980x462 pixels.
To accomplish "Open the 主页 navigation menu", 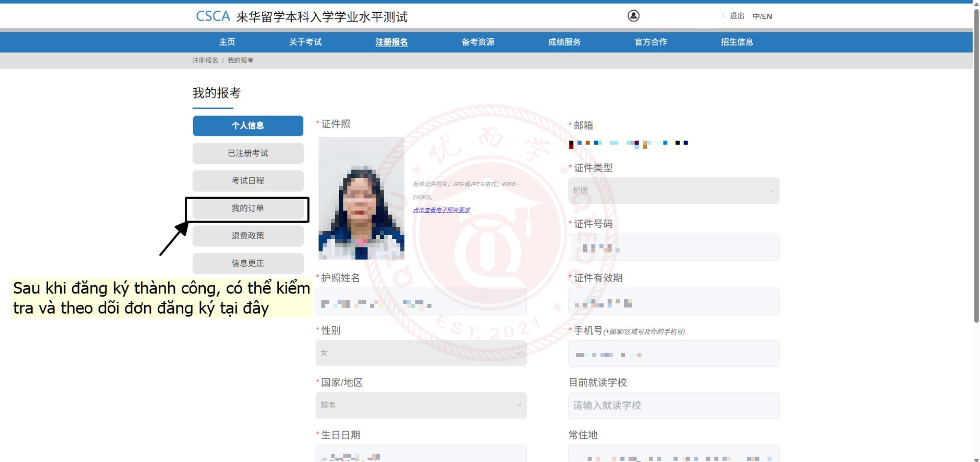I will click(x=227, y=42).
